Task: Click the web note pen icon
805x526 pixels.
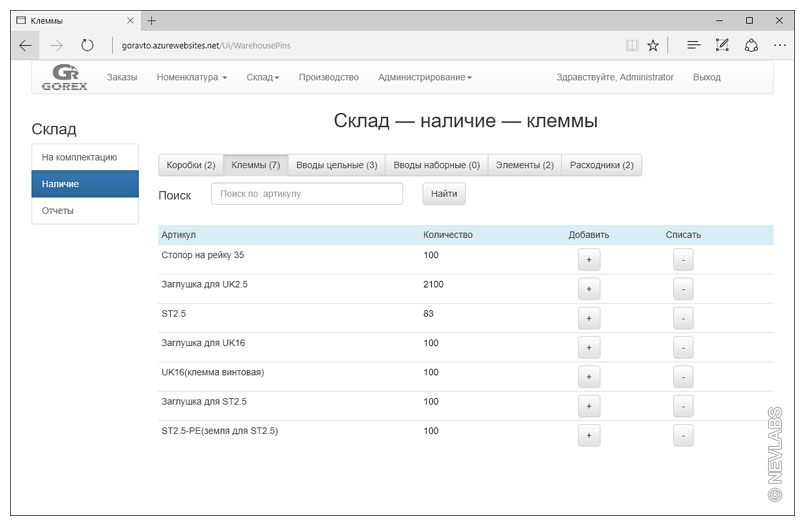Action: 722,45
